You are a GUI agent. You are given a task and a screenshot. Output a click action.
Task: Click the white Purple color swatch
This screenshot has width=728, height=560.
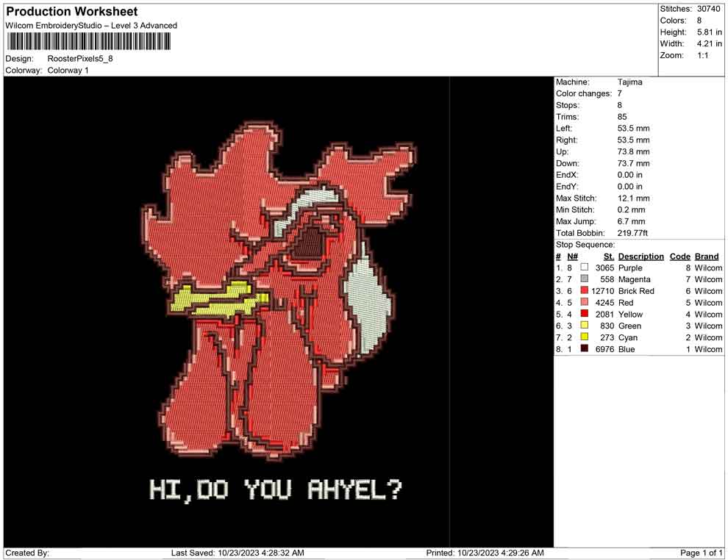click(x=585, y=268)
